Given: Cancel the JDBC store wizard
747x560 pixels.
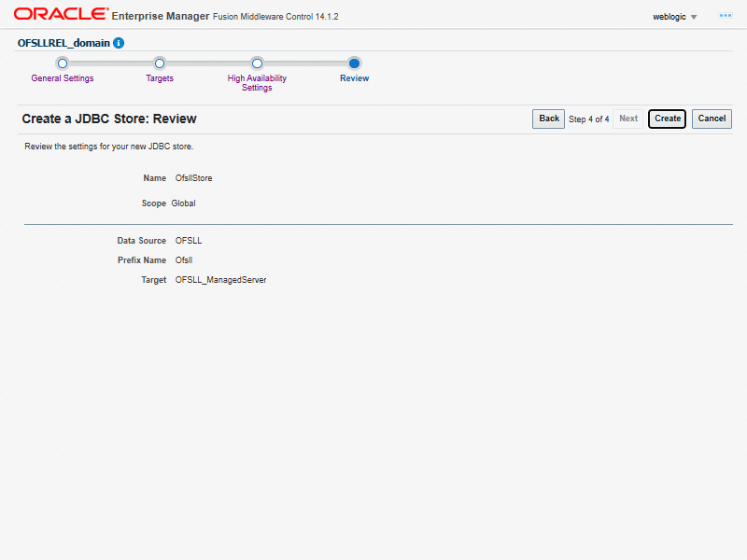Looking at the screenshot, I should click(712, 119).
